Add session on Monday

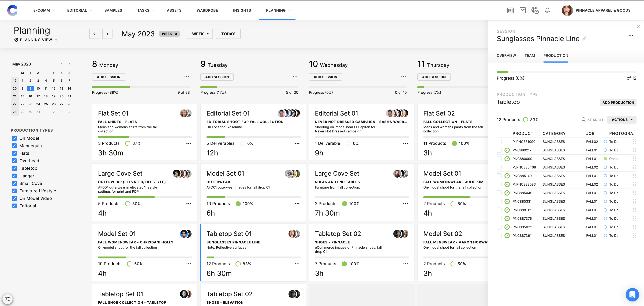click(108, 77)
